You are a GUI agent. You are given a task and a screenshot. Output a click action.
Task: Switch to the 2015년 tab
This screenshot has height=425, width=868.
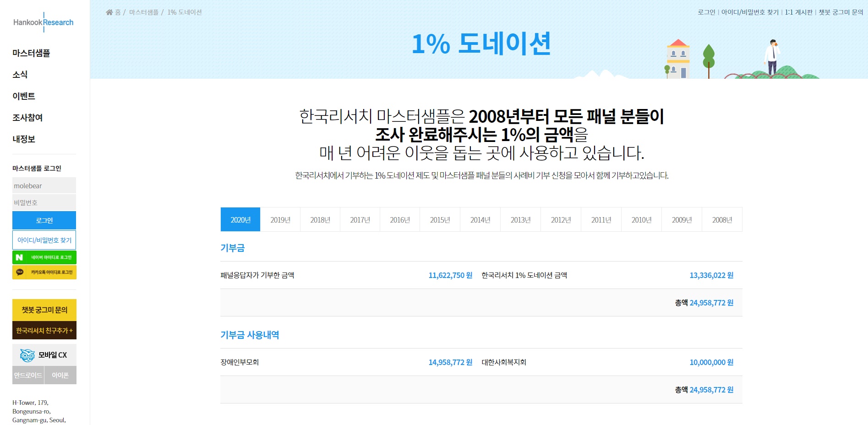pyautogui.click(x=440, y=219)
